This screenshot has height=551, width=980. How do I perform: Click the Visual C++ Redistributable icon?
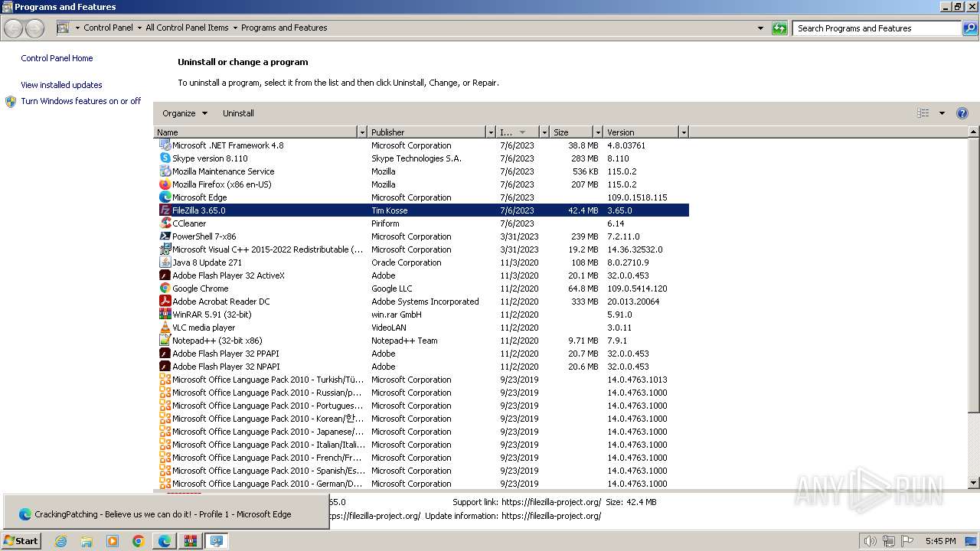165,249
